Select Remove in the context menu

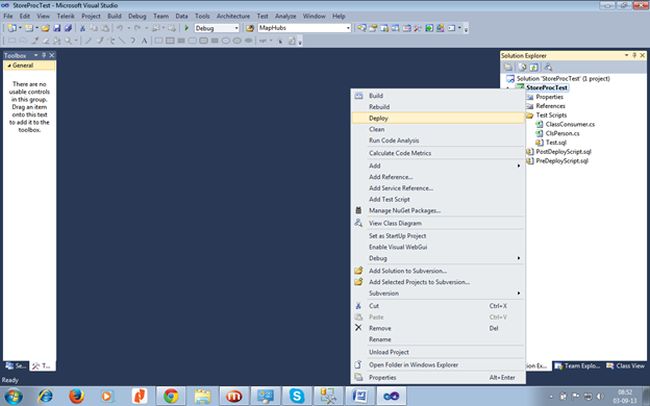click(438, 328)
